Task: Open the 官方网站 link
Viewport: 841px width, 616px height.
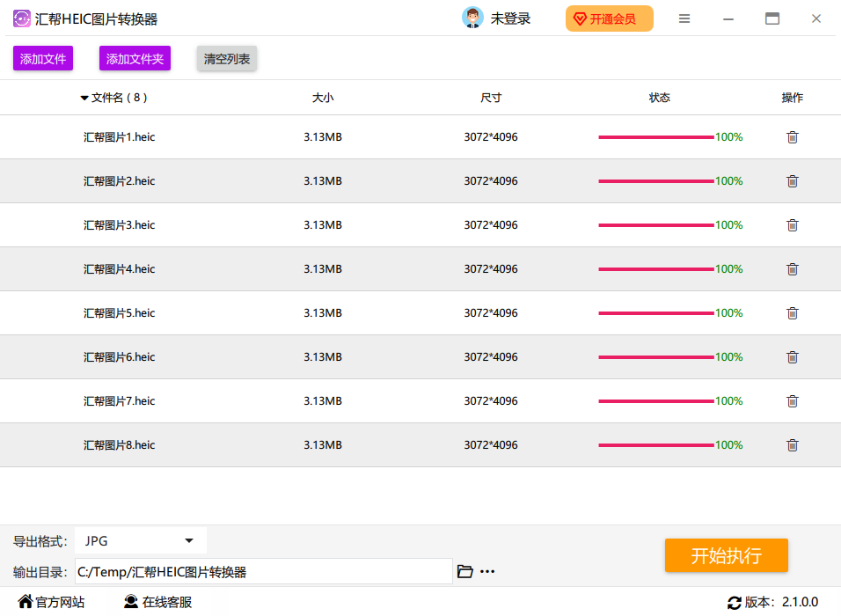Action: 51,603
